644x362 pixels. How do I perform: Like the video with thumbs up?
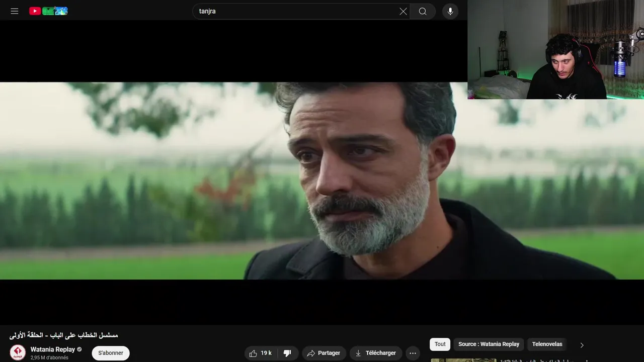pyautogui.click(x=261, y=353)
